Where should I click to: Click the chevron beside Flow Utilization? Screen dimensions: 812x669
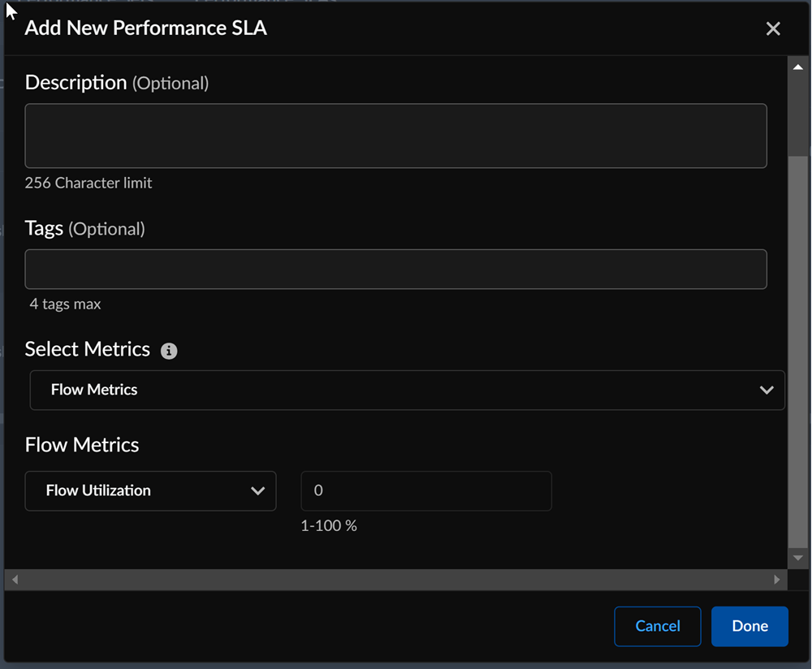[x=258, y=491]
